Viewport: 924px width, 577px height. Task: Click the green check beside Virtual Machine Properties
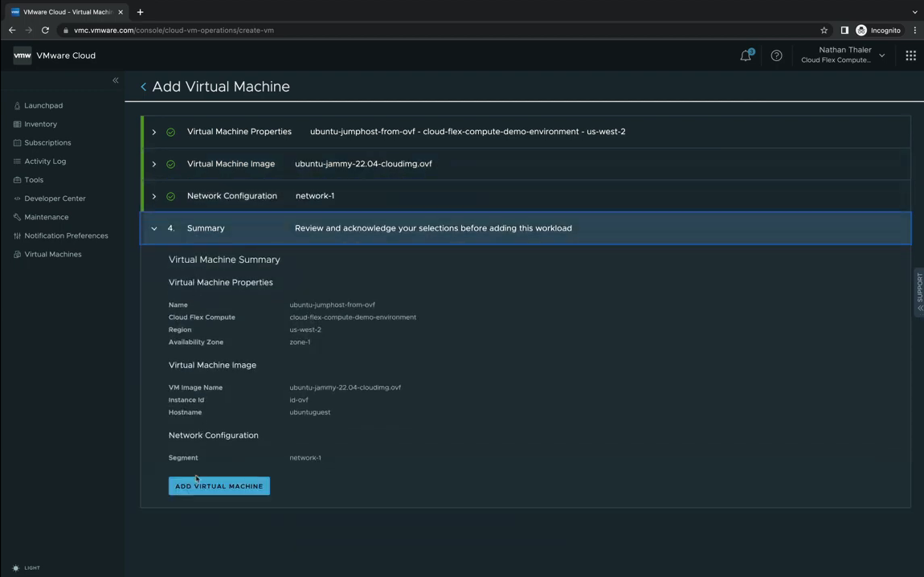pyautogui.click(x=171, y=132)
